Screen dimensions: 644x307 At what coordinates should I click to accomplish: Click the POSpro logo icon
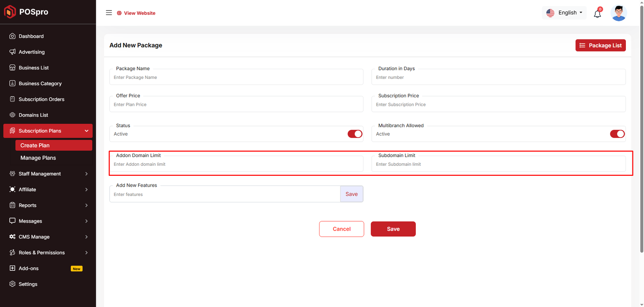point(10,12)
